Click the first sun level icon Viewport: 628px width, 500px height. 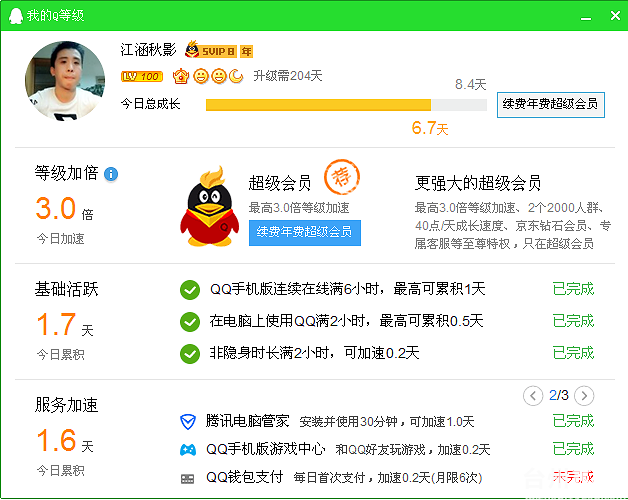pos(201,76)
